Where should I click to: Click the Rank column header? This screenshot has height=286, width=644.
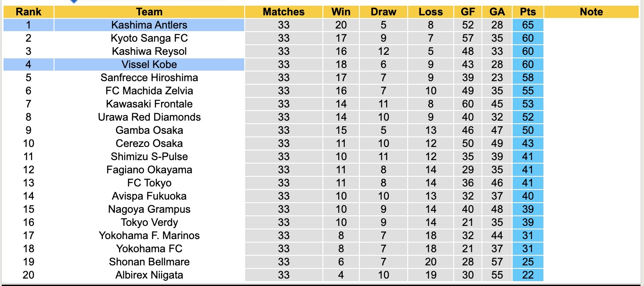point(28,12)
